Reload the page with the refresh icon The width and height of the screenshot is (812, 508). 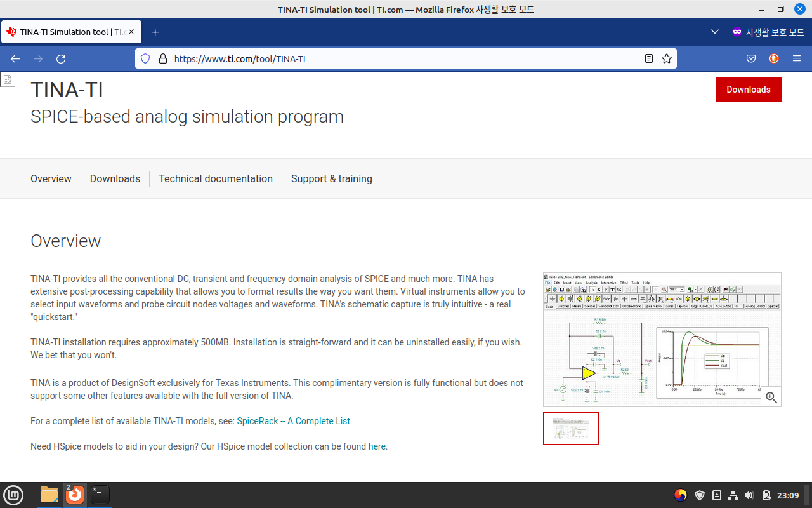[61, 58]
